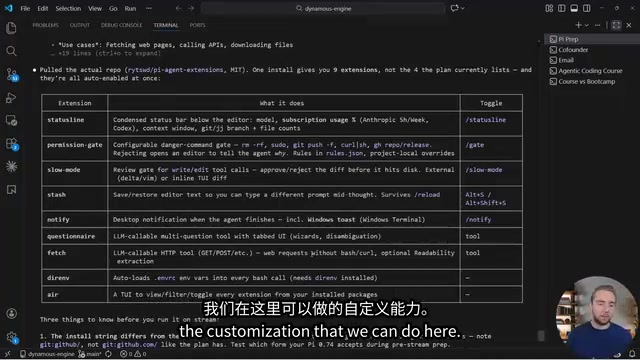Open the Go menu
Image resolution: width=640 pixels, height=360 pixels.
coord(113,8)
